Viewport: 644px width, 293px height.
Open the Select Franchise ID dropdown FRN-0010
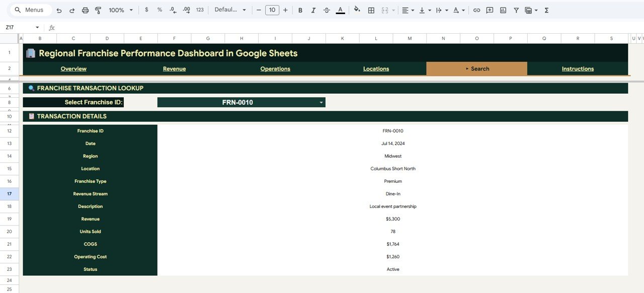click(x=242, y=102)
